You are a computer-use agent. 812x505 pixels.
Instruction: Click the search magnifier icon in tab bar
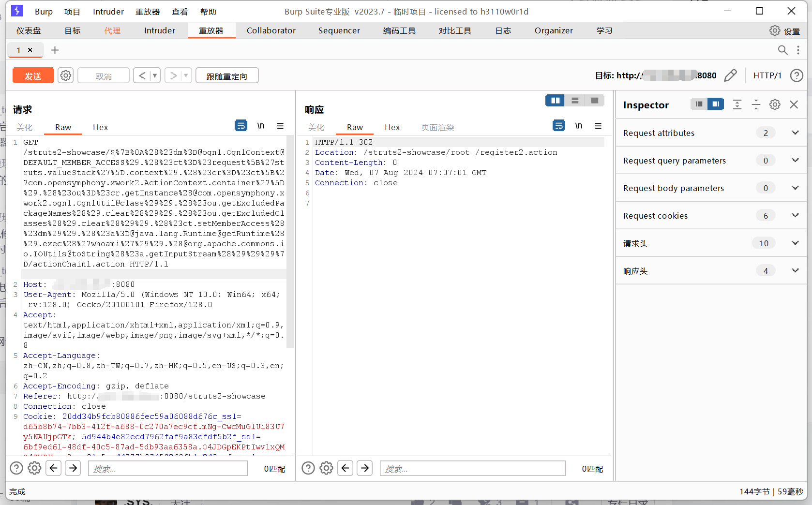pos(782,50)
